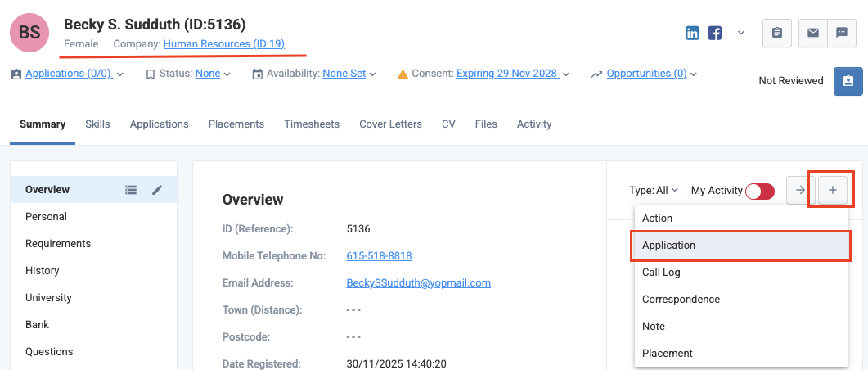
Task: Click the Date Registered value 30/11/2025 14:40:20
Action: click(396, 364)
